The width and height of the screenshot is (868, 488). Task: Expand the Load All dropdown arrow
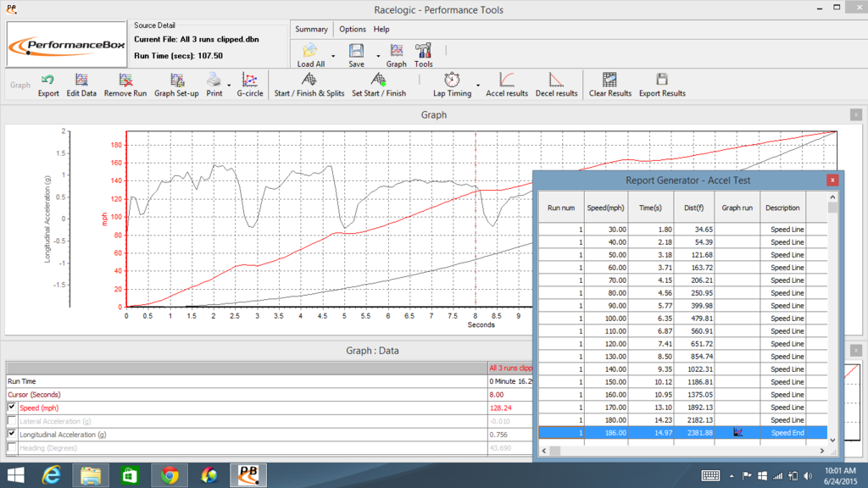tap(333, 56)
